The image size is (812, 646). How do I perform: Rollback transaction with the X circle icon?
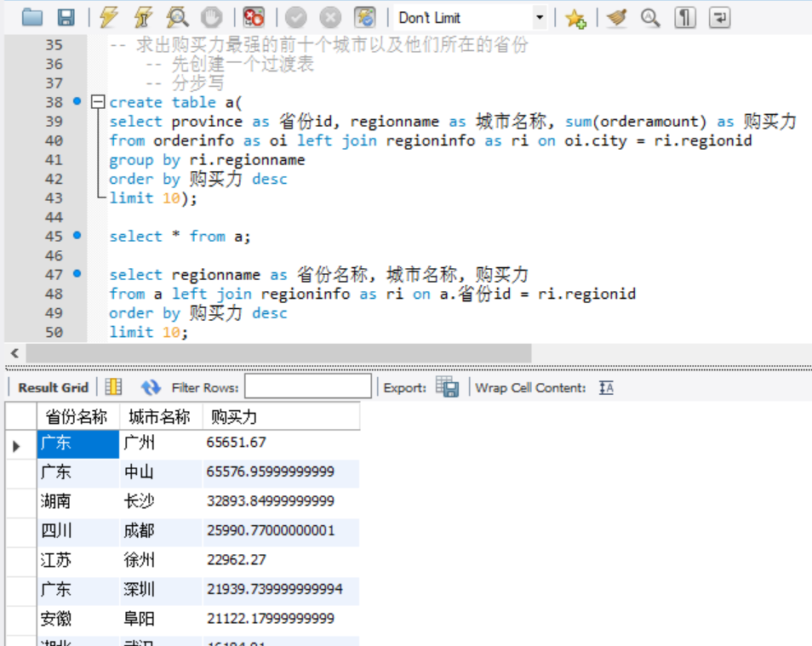(x=330, y=18)
